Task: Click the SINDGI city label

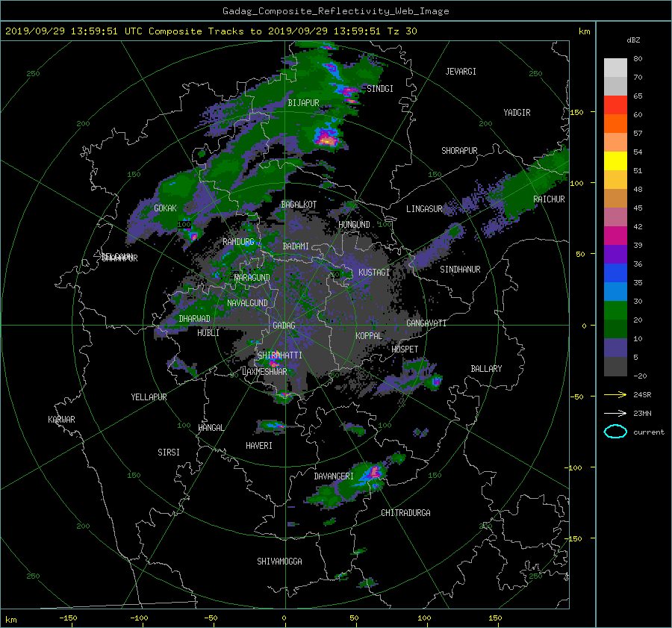Action: click(x=380, y=89)
